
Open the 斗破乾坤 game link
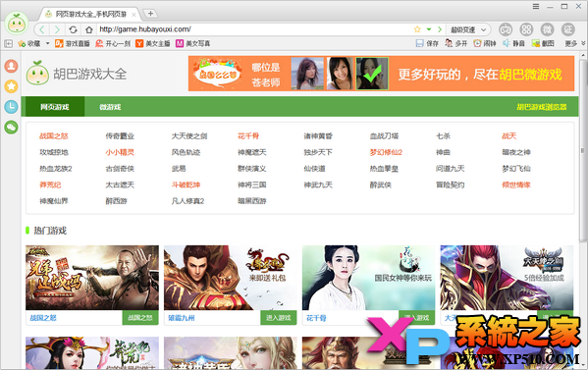tap(186, 185)
